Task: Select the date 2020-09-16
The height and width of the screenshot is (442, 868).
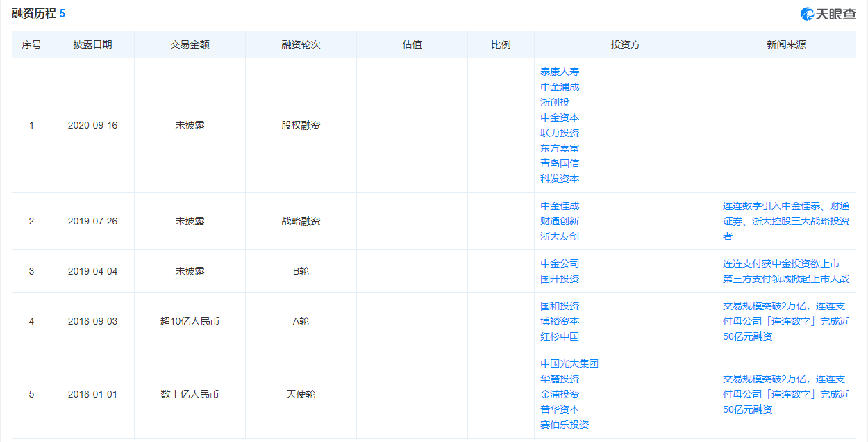Action: pos(92,126)
